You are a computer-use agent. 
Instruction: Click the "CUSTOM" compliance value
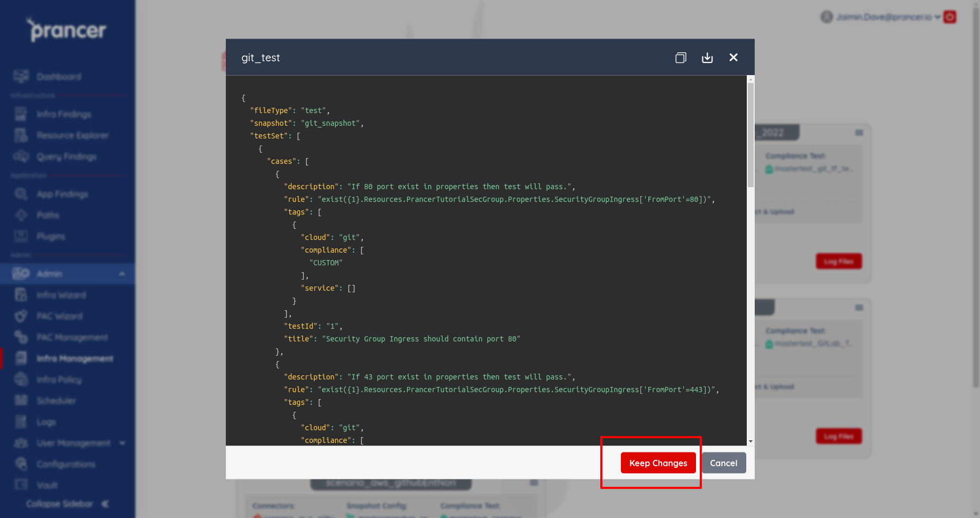pos(326,263)
